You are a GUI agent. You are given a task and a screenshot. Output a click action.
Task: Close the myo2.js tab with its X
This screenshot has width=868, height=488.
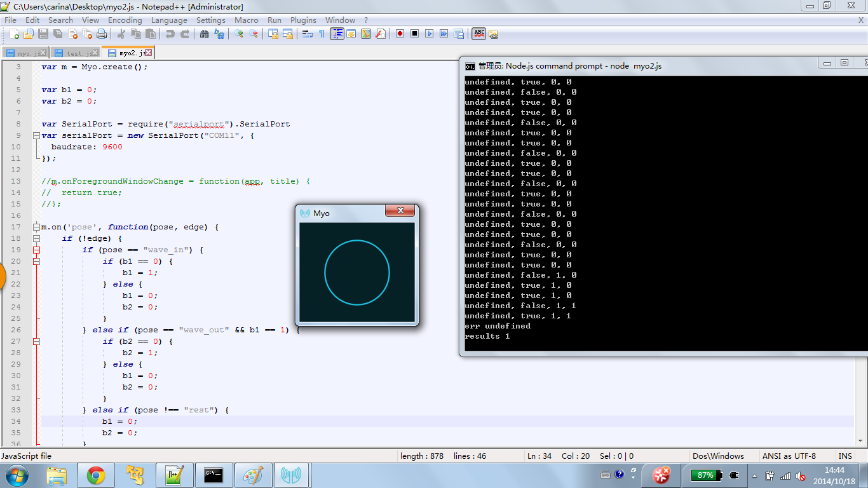[148, 53]
